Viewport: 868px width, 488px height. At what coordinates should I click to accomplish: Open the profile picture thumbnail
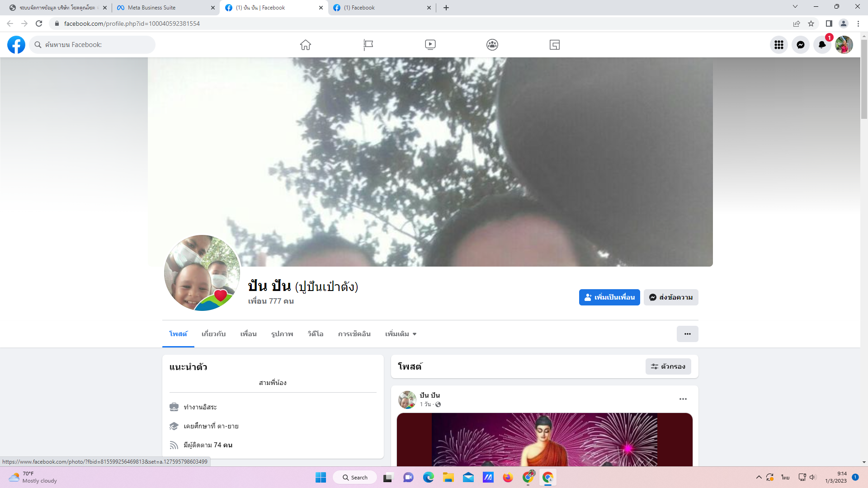click(x=202, y=273)
